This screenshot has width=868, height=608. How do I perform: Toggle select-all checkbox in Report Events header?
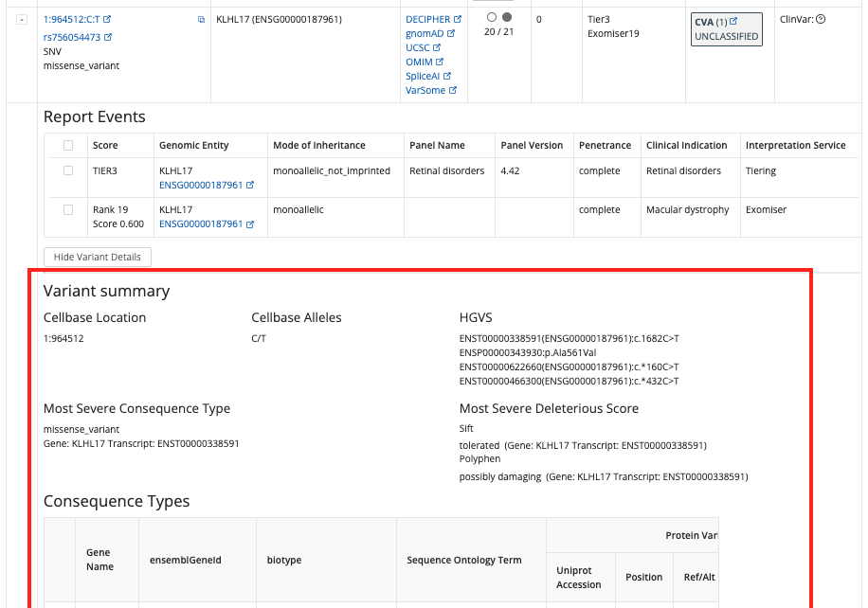click(67, 146)
